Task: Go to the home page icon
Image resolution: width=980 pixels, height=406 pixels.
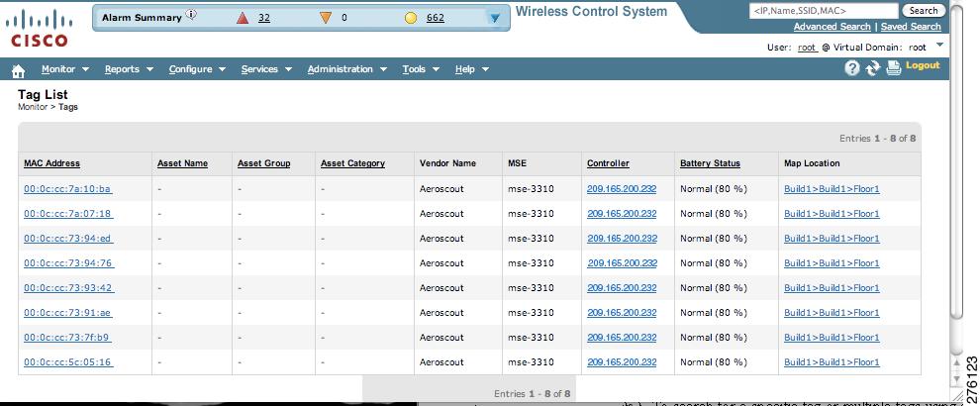Action: pyautogui.click(x=18, y=70)
